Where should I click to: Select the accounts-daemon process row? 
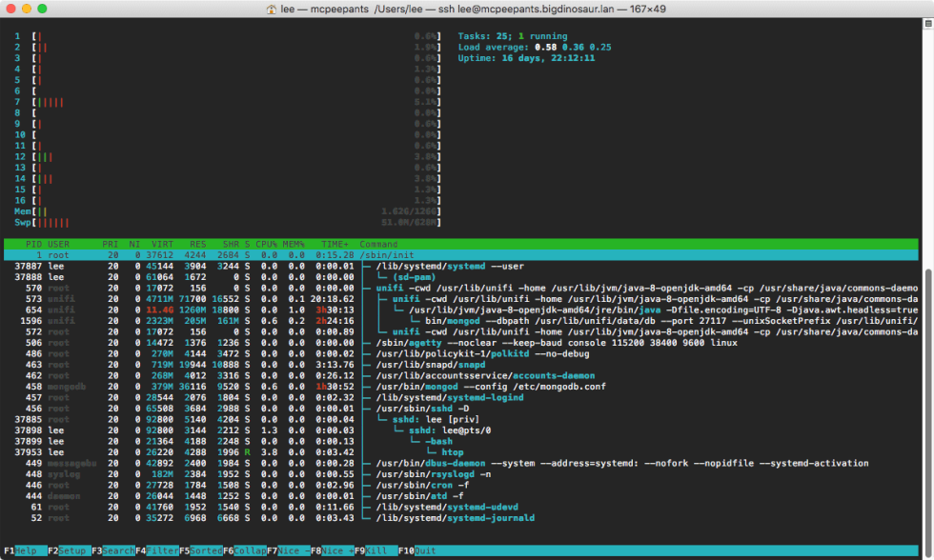[461, 375]
